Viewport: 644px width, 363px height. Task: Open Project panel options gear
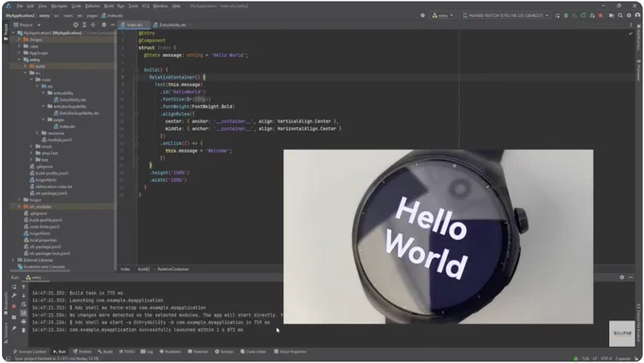coord(104,25)
